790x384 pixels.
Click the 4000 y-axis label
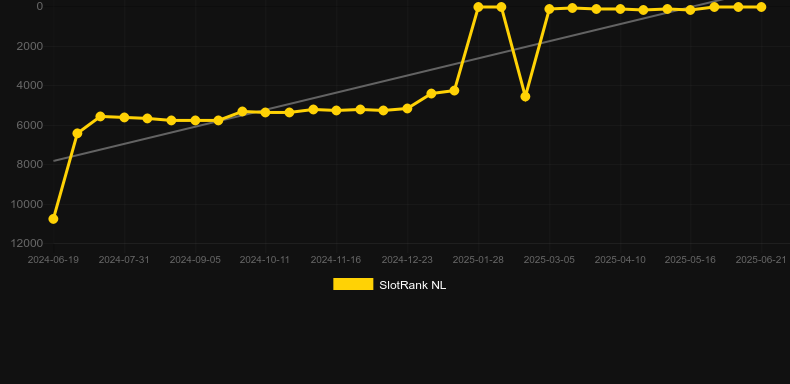coord(30,86)
